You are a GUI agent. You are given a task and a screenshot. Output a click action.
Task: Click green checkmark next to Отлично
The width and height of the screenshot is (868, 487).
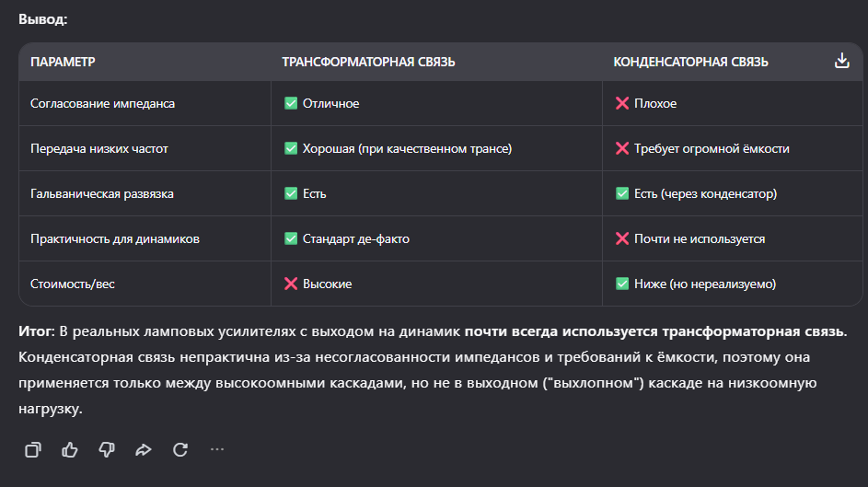tap(291, 103)
